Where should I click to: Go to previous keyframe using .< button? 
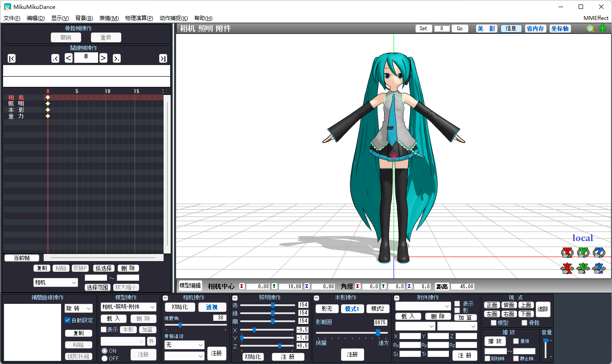(x=55, y=58)
